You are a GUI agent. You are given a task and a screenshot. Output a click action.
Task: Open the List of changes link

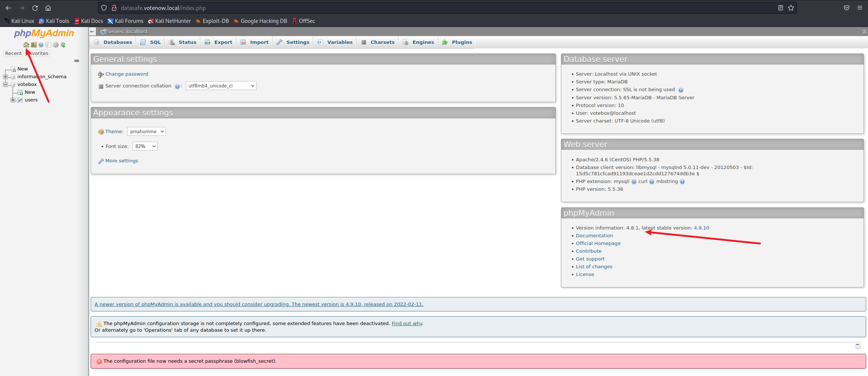click(x=594, y=267)
